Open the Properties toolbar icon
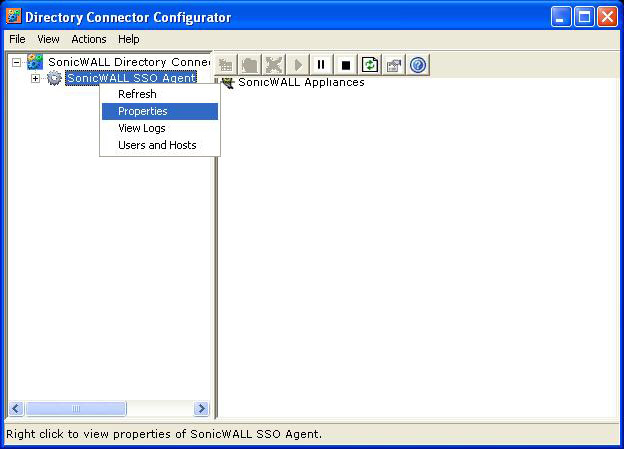Screen dimensions: 624x449 (394, 64)
